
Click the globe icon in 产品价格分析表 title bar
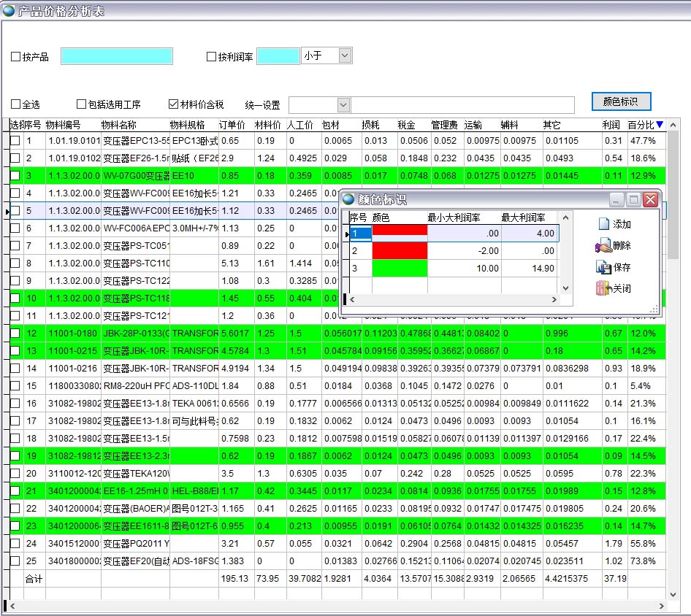click(8, 9)
